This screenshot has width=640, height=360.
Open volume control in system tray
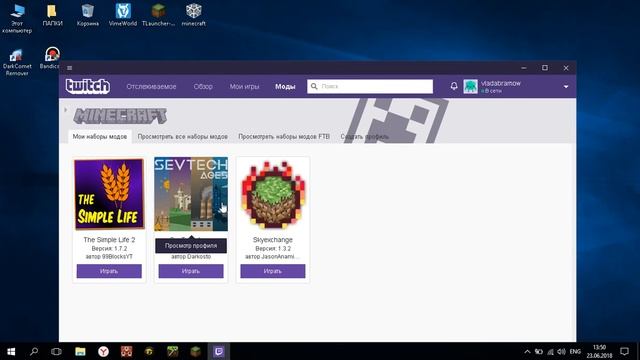(562, 351)
